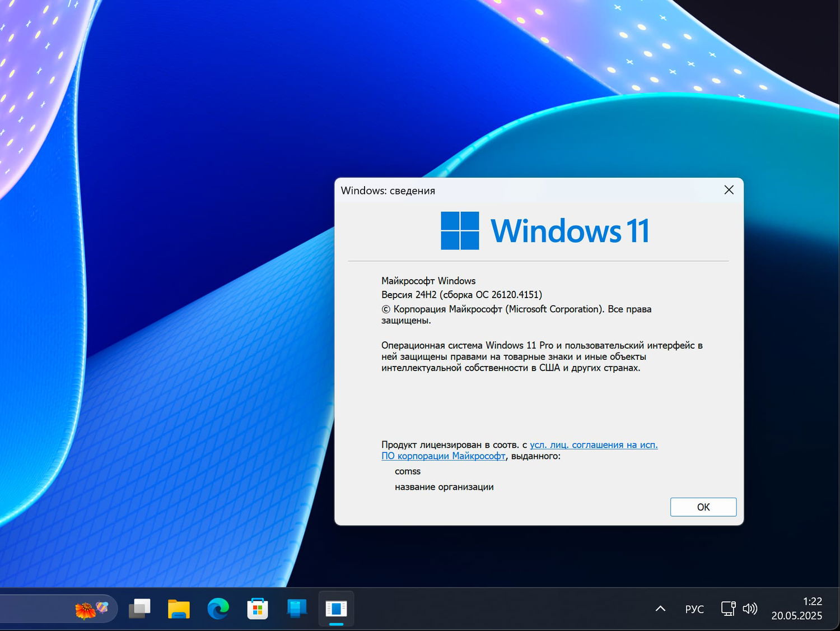Open Microsoft Edge from the taskbar
Viewport: 840px width, 631px height.
pyautogui.click(x=218, y=609)
